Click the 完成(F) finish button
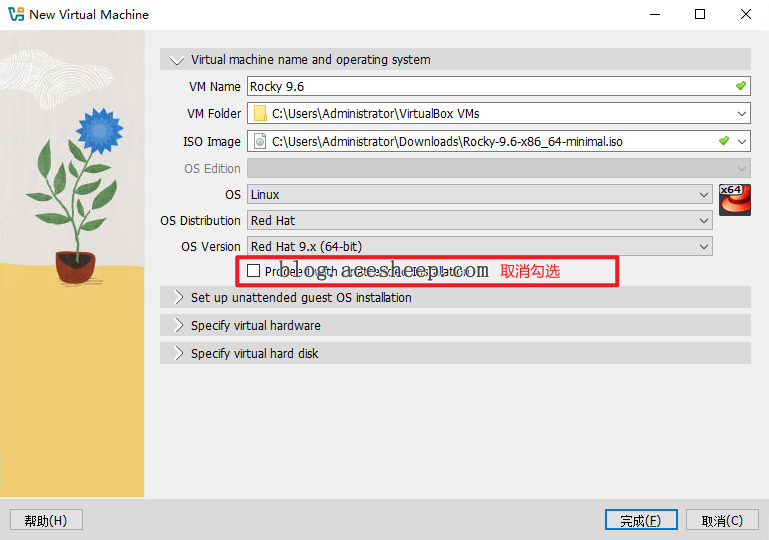Screen dimensions: 769x540 (641, 520)
